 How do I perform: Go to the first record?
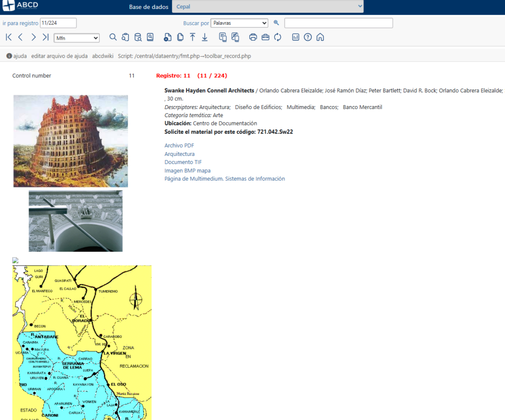click(x=9, y=38)
